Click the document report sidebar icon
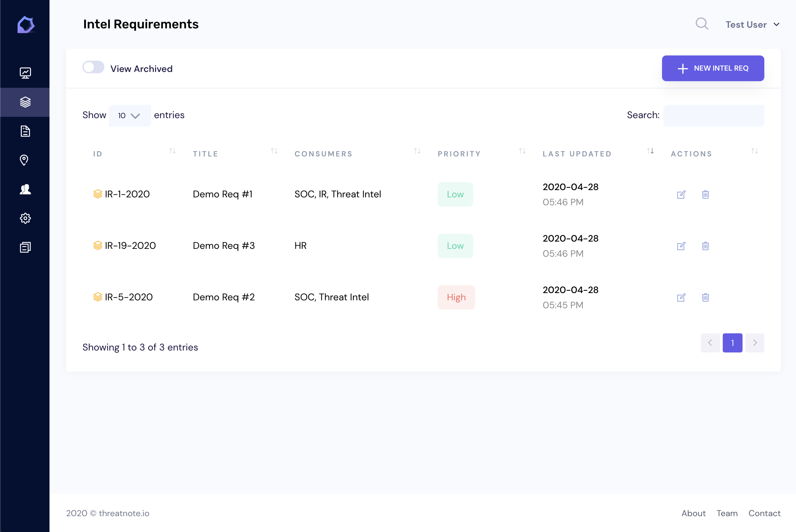Screen dimensions: 796x532 pos(25,131)
